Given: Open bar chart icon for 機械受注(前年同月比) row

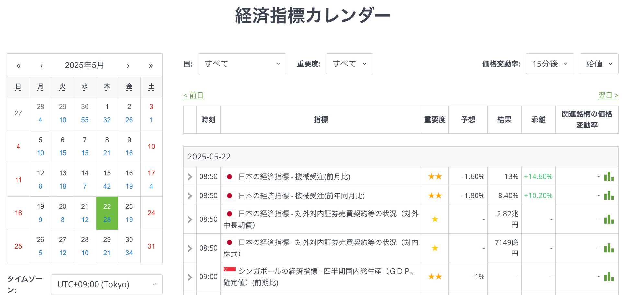Looking at the screenshot, I should pos(609,195).
